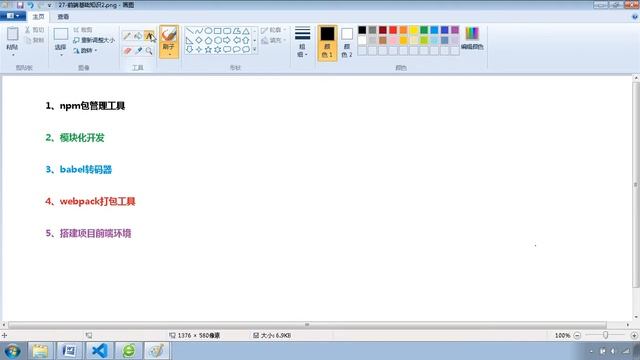Viewport: 640px width, 360px height.
Task: Choose the Down arrow shape
Action: tap(189, 50)
